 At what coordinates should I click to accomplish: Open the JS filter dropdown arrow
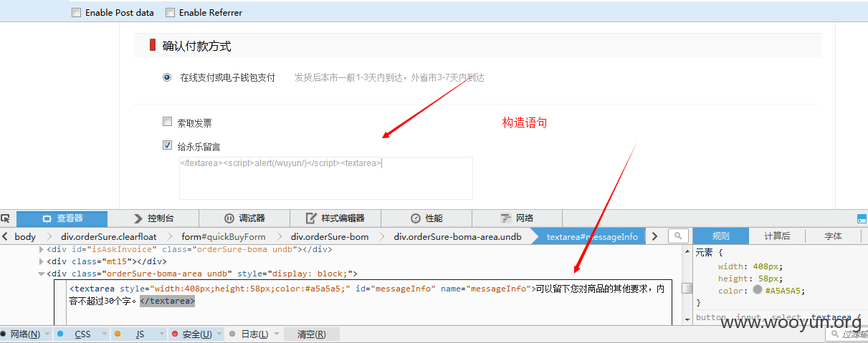click(x=162, y=334)
